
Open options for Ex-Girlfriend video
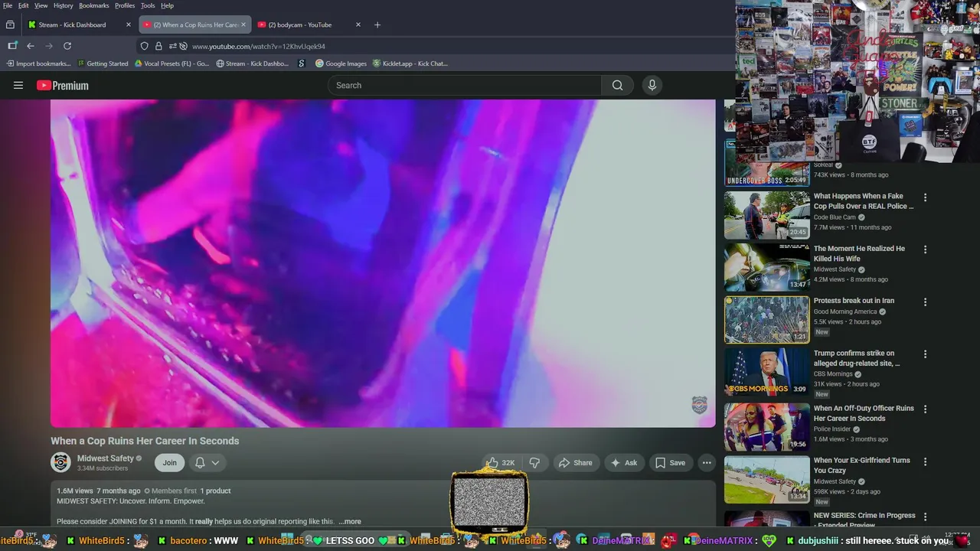tap(925, 461)
